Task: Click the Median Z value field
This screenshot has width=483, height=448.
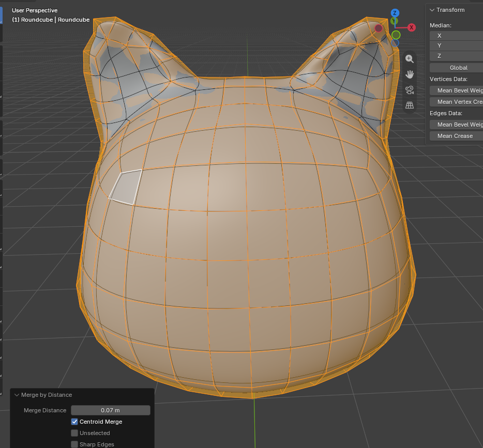Action: coord(456,56)
